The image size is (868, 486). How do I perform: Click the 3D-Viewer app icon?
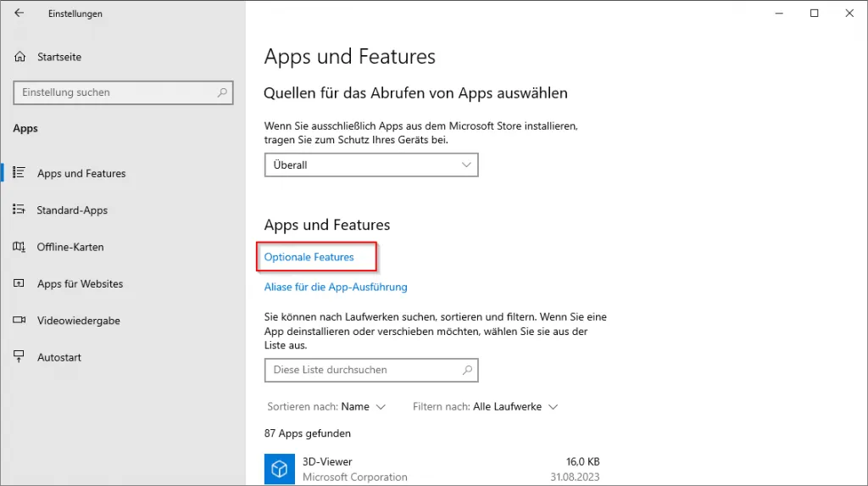(x=279, y=469)
